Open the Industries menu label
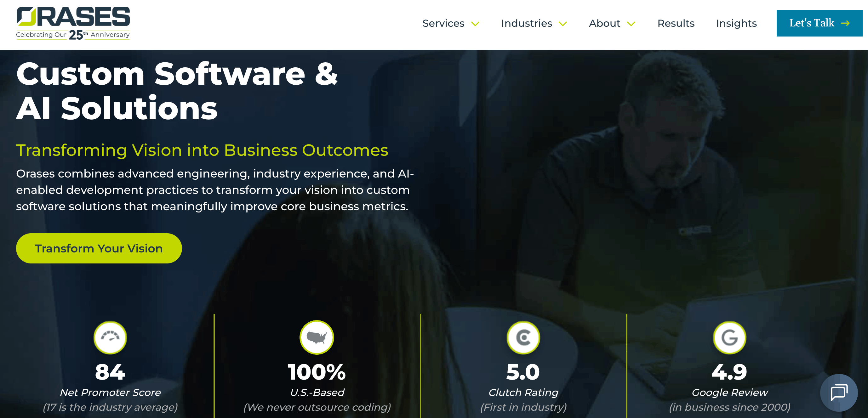This screenshot has width=868, height=418. click(x=526, y=23)
